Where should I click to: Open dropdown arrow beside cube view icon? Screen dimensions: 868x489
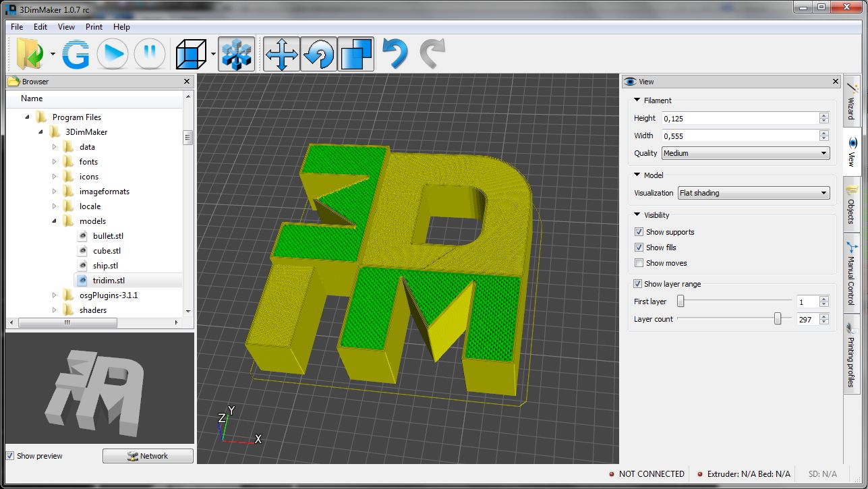(x=213, y=54)
